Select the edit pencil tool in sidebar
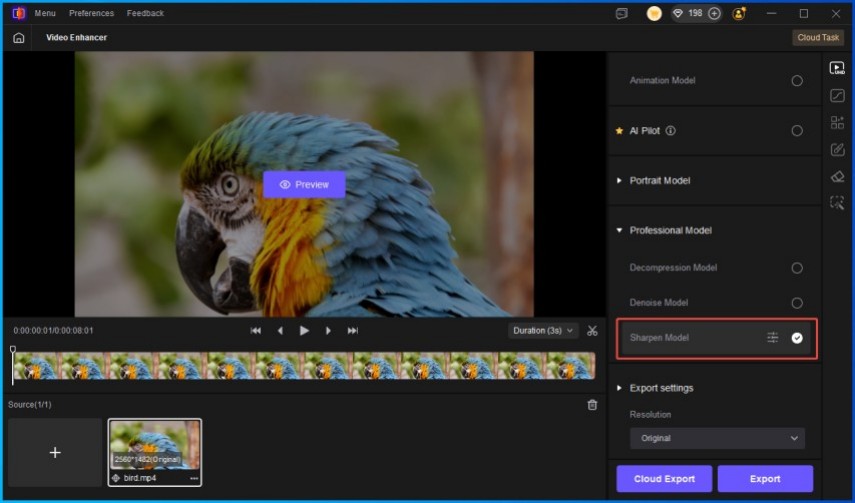The height and width of the screenshot is (503, 855). pyautogui.click(x=837, y=149)
